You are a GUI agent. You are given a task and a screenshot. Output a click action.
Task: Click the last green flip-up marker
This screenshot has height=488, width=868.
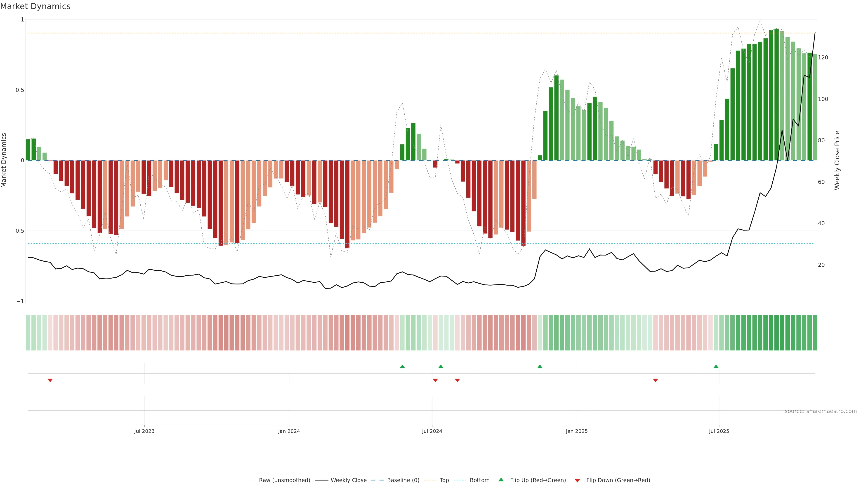pyautogui.click(x=716, y=366)
